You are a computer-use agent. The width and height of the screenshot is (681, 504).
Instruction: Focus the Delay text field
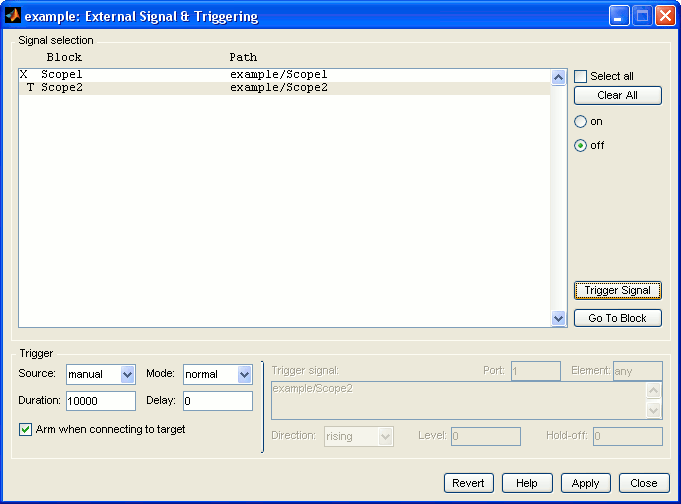(217, 401)
